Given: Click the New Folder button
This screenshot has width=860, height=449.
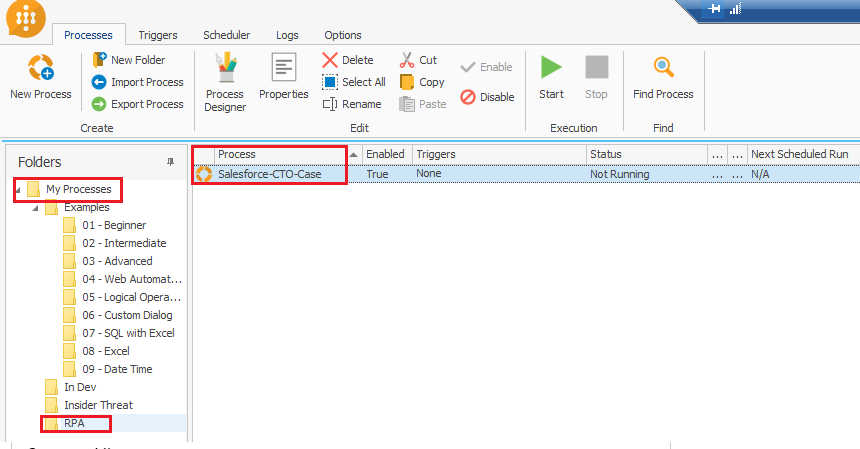Looking at the screenshot, I should click(x=129, y=60).
